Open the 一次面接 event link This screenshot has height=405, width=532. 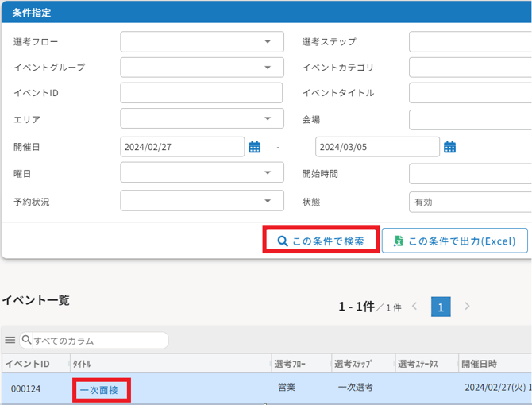(x=99, y=390)
